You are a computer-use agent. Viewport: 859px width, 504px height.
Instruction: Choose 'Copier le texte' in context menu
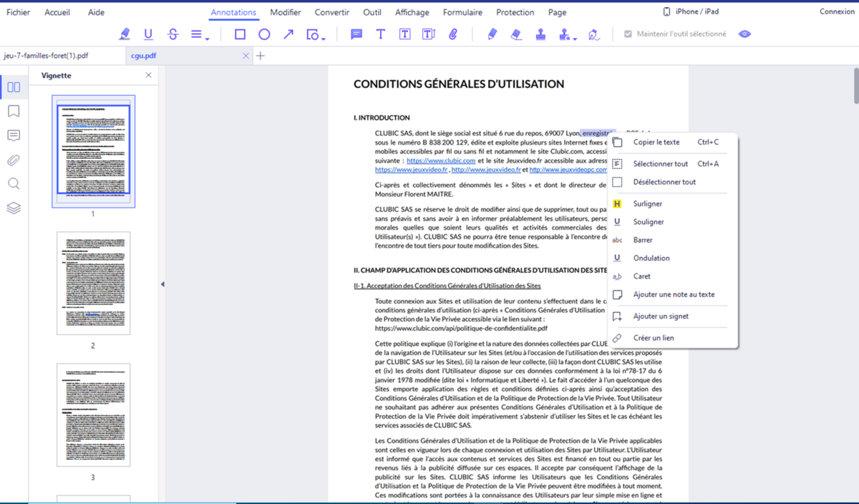coord(672,142)
